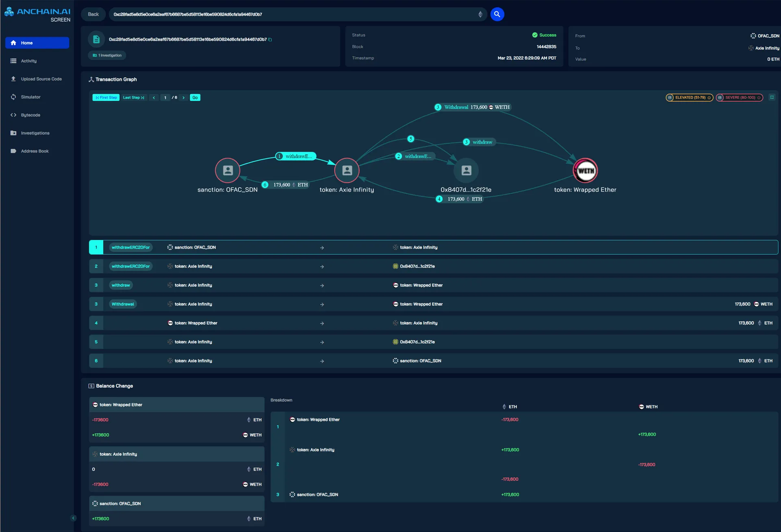The width and height of the screenshot is (781, 532).
Task: Select the sanction: OFAC_SDN graph node
Action: coord(228,170)
